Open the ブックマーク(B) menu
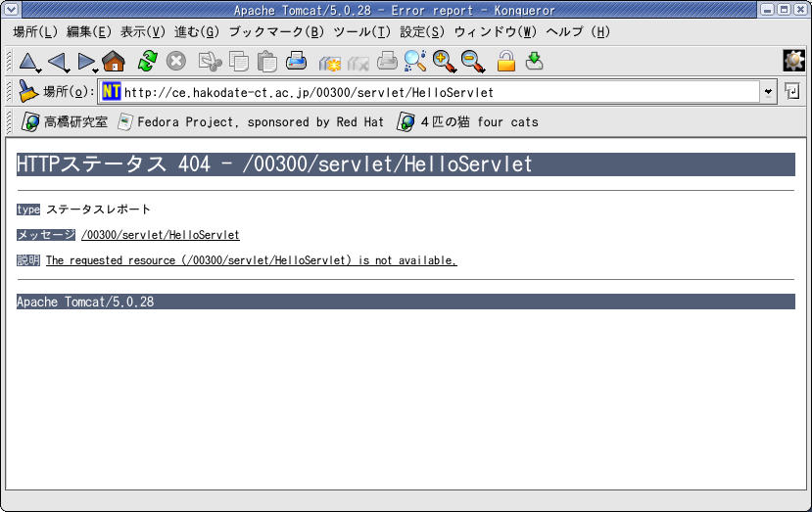The height and width of the screenshot is (512, 812). click(x=276, y=32)
